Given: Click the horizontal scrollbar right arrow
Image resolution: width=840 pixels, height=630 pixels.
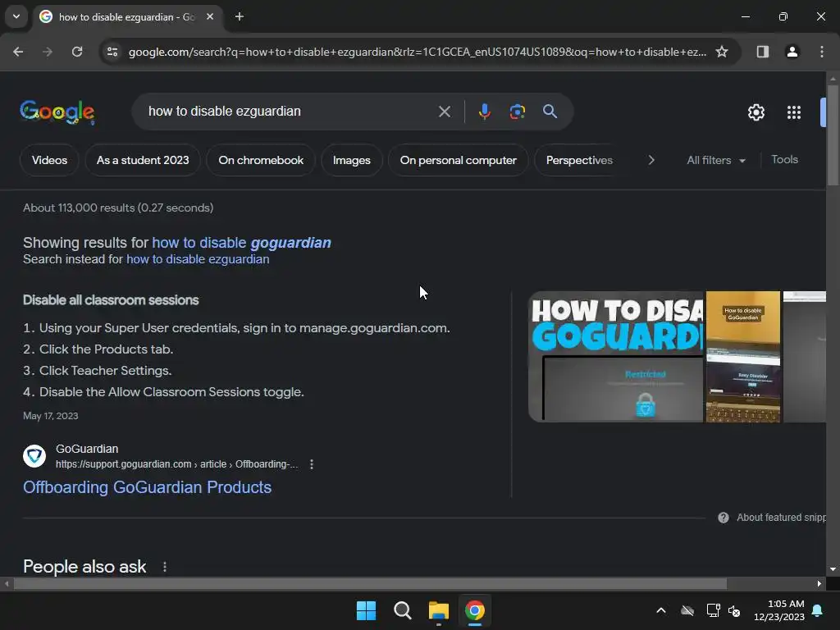Looking at the screenshot, I should 819,584.
